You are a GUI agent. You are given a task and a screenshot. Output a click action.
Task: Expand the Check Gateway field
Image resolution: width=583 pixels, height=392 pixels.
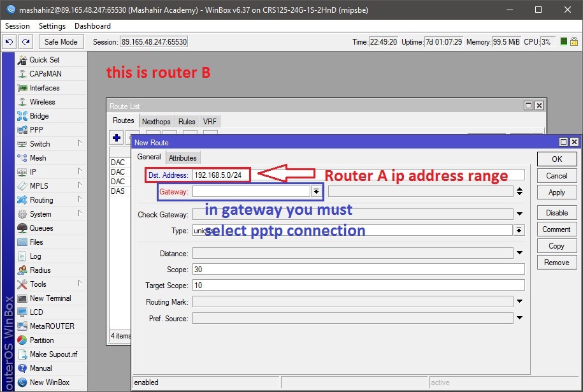coord(519,214)
